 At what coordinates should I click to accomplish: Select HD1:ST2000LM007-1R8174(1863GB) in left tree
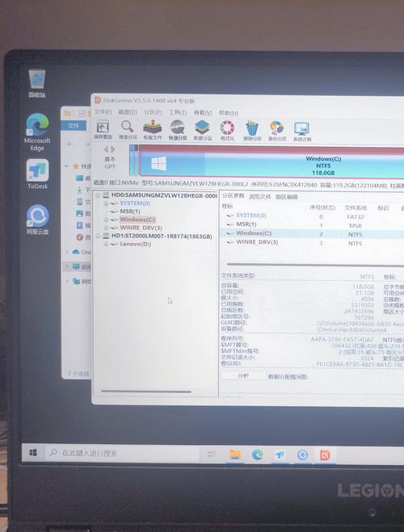click(162, 236)
